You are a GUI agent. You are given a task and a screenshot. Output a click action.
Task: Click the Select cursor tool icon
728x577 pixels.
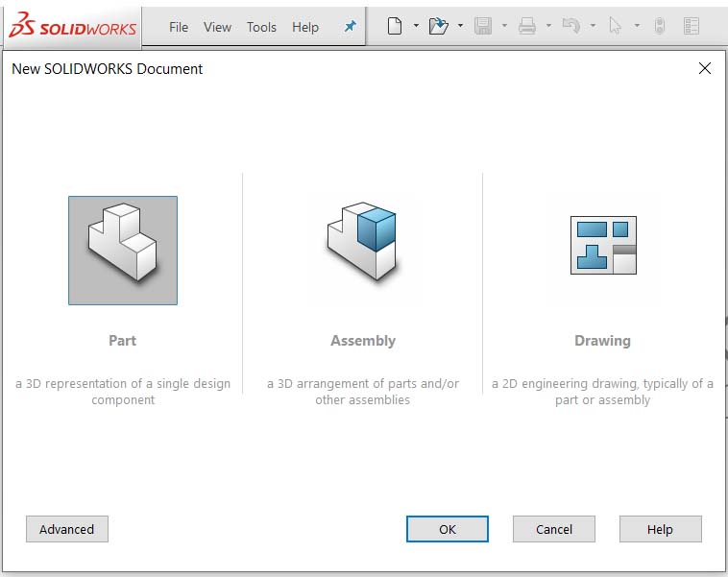click(616, 27)
